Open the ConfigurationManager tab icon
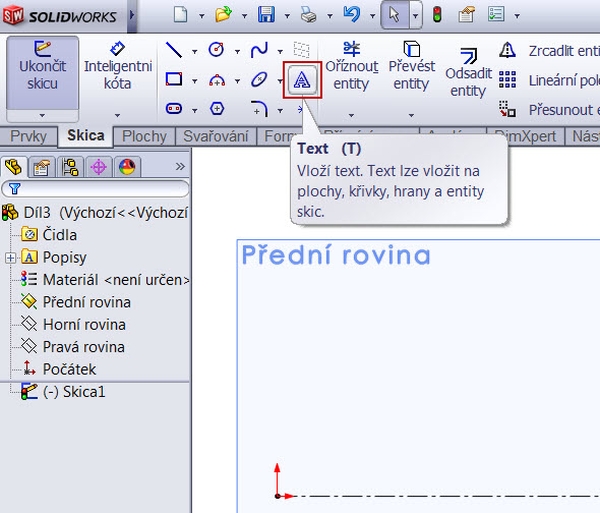600x513 pixels. point(70,166)
